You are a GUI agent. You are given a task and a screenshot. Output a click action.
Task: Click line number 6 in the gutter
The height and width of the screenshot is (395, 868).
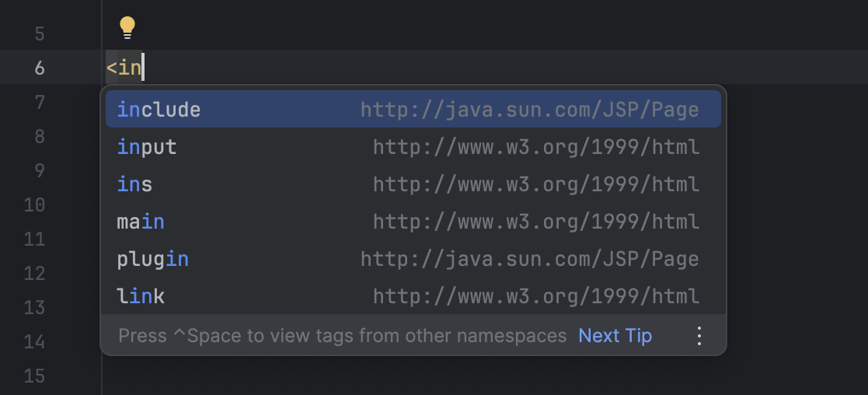[40, 68]
